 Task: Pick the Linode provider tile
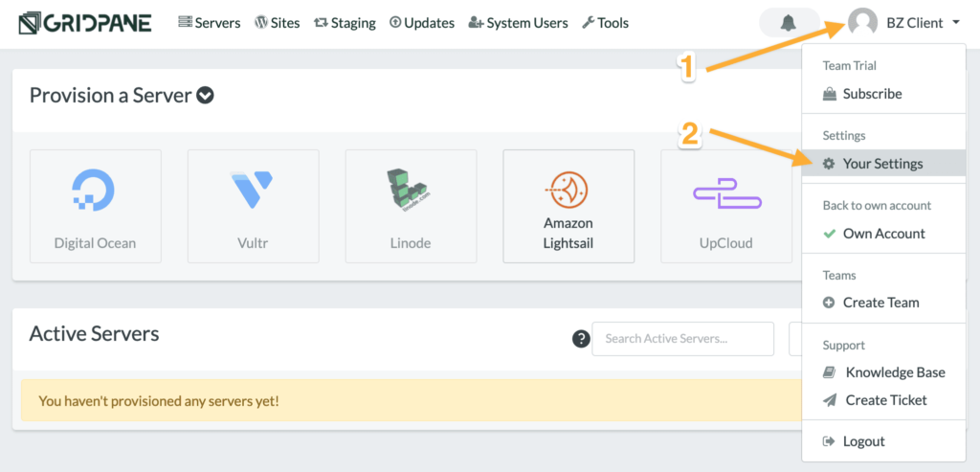point(411,206)
